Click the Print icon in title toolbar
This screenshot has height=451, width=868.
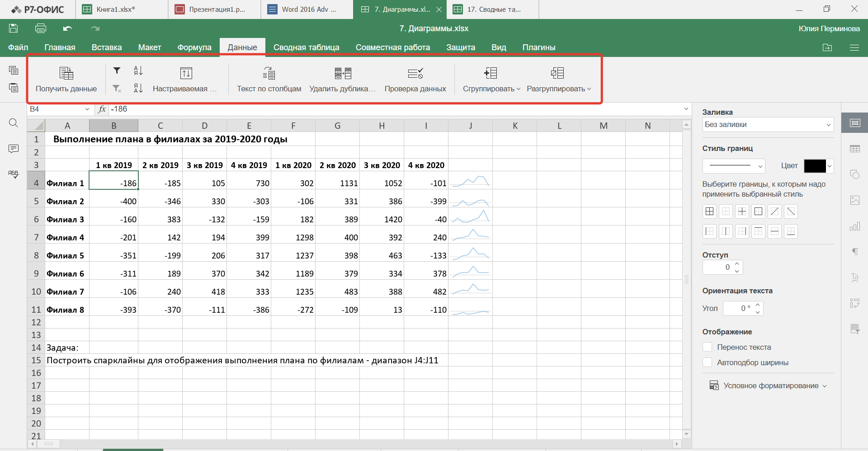(x=41, y=28)
